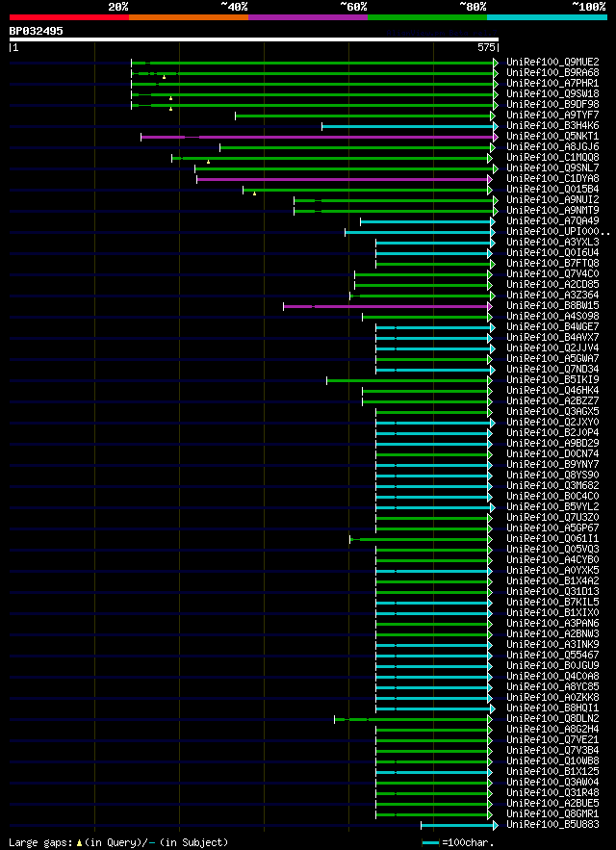Image resolution: width=616 pixels, height=850 pixels.
Task: Click the green ~80% identity legend segment
Action: (427, 16)
